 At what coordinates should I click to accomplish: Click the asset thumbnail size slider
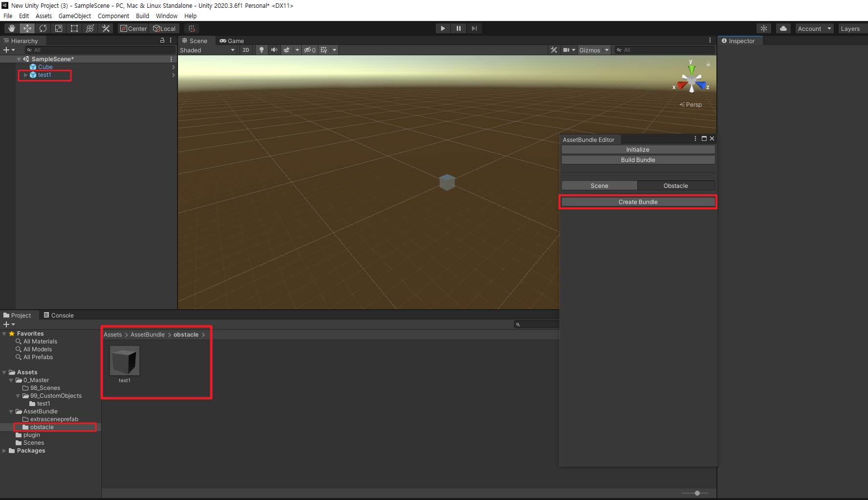pos(697,493)
